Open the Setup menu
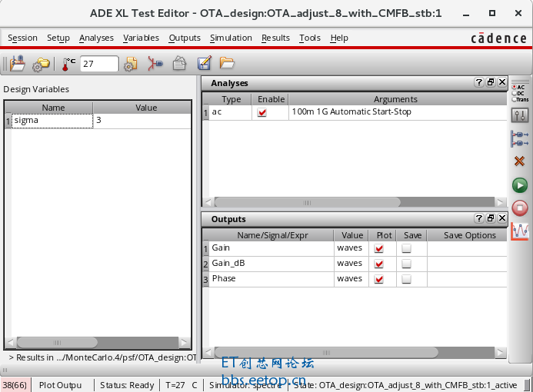533x392 pixels. point(58,38)
